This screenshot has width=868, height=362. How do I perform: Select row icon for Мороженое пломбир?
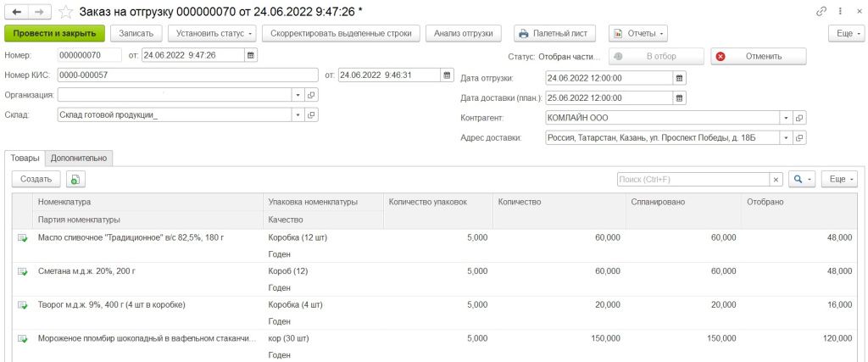tap(22, 338)
